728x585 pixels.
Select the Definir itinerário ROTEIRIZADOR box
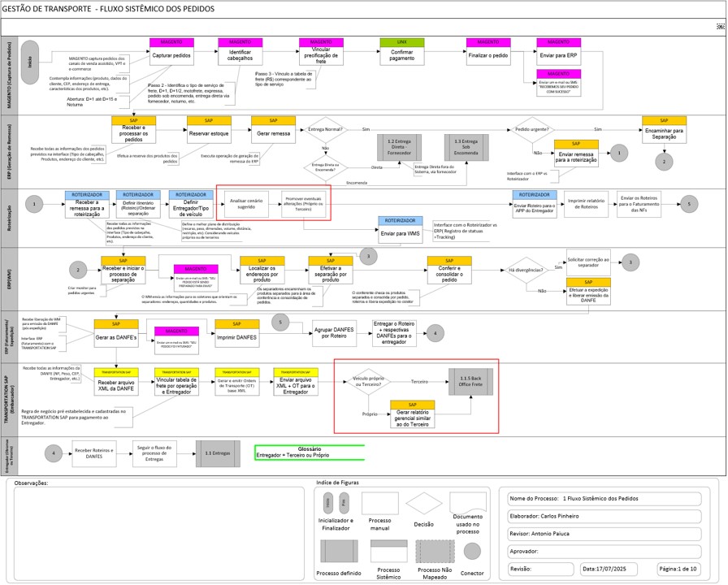coord(138,204)
